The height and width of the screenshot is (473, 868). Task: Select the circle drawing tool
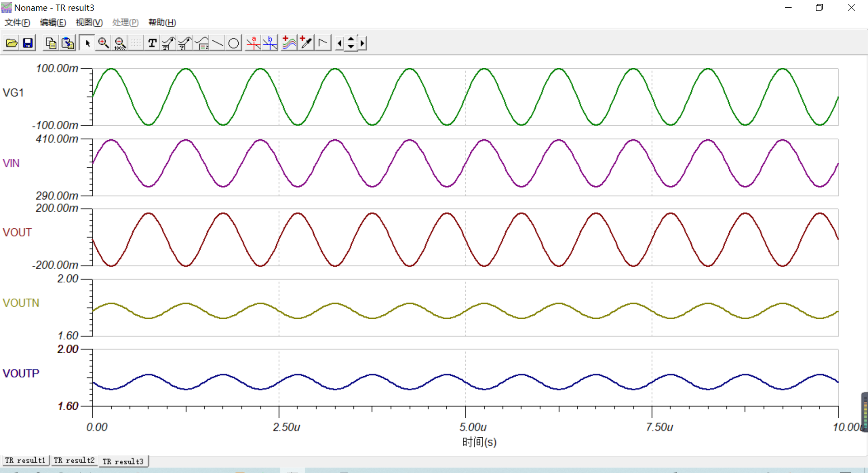234,43
